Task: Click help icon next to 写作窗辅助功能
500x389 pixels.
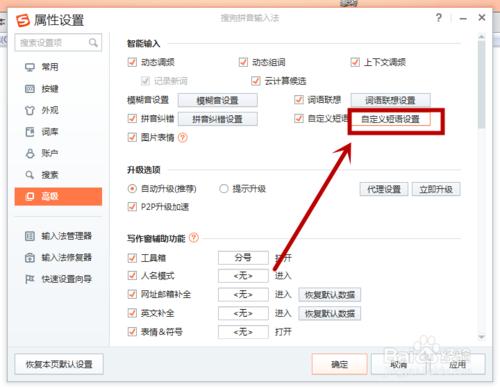Action: 194,238
